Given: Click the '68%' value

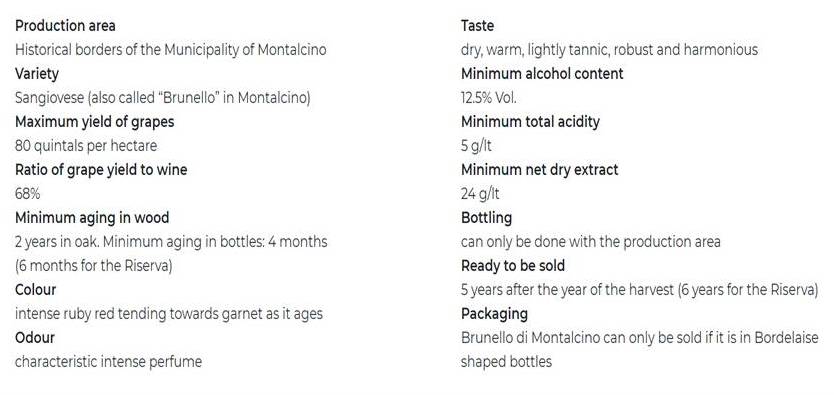Looking at the screenshot, I should (28, 194).
